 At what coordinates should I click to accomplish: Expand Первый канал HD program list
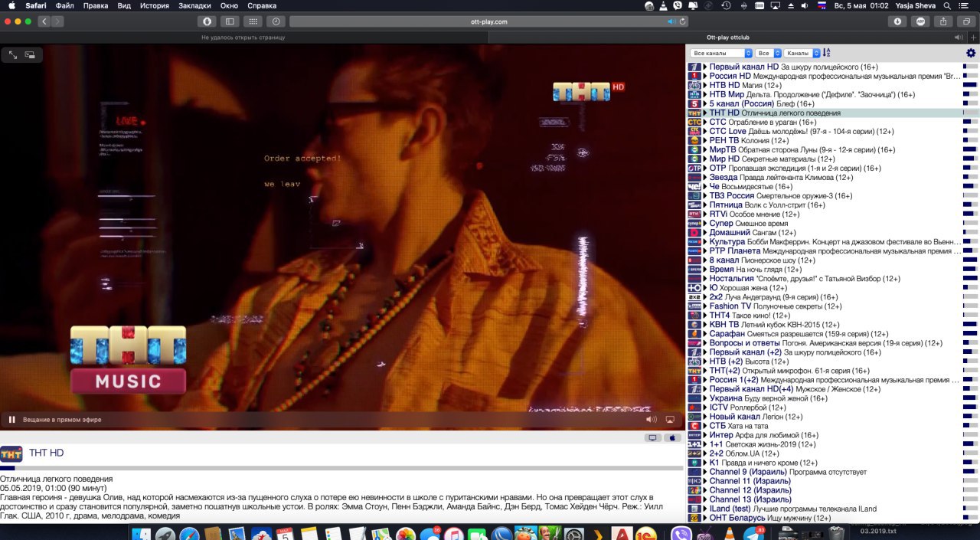[705, 67]
